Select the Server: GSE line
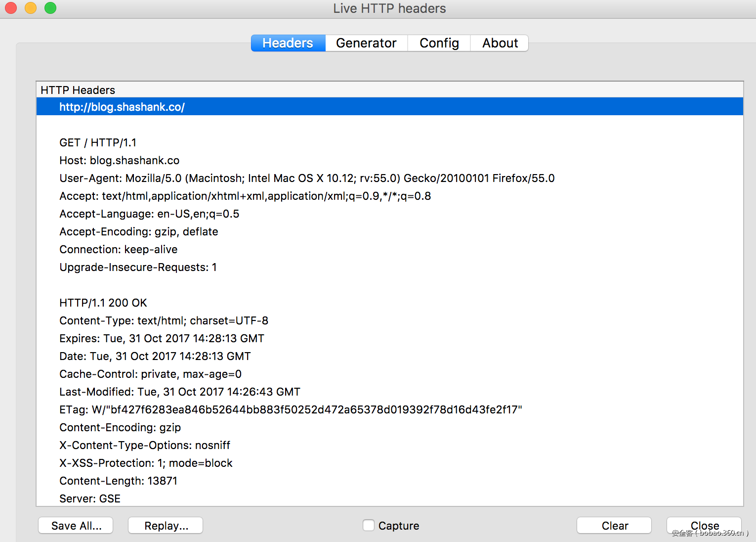Screen dimensions: 756x542 pyautogui.click(x=90, y=498)
